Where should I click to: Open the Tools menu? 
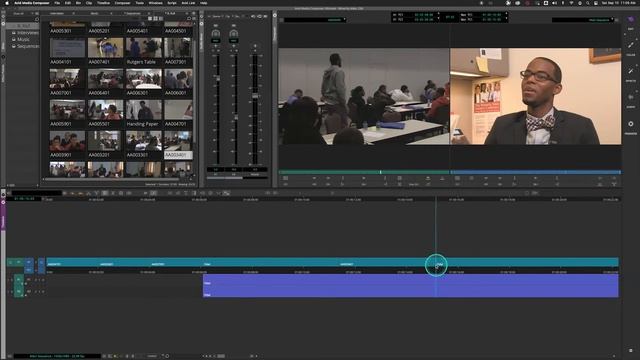pyautogui.click(x=140, y=3)
